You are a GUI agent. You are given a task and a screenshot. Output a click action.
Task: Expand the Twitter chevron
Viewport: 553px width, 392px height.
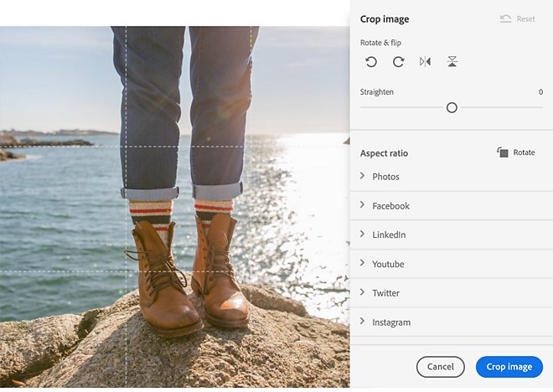click(x=362, y=292)
